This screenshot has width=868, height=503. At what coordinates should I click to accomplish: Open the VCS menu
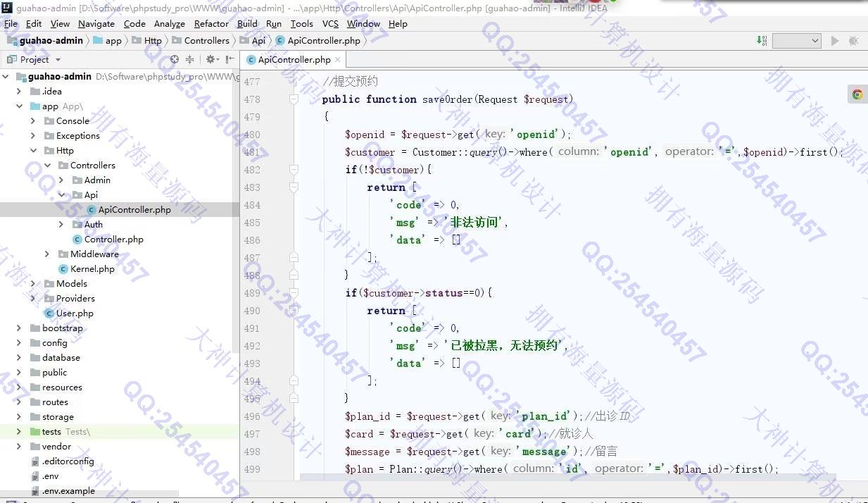click(330, 23)
